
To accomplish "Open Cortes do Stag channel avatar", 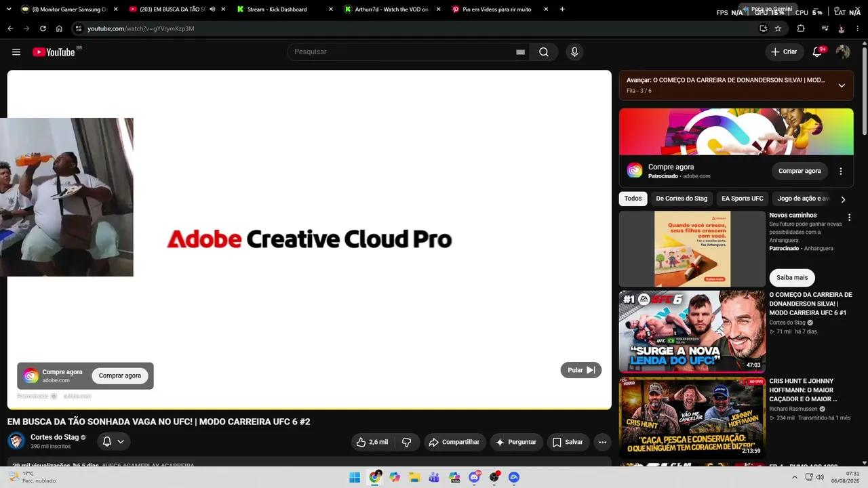I will (x=16, y=441).
